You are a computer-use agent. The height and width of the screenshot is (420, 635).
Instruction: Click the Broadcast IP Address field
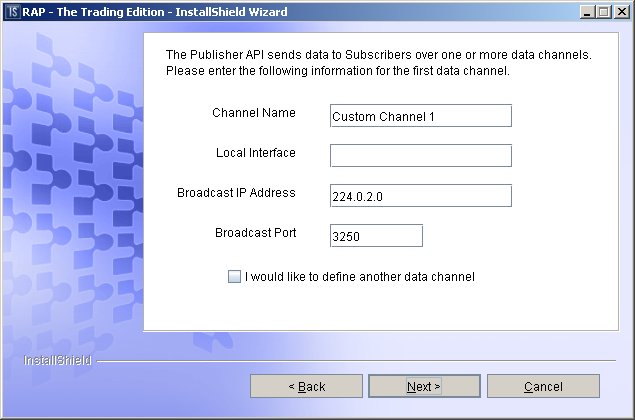tap(421, 196)
